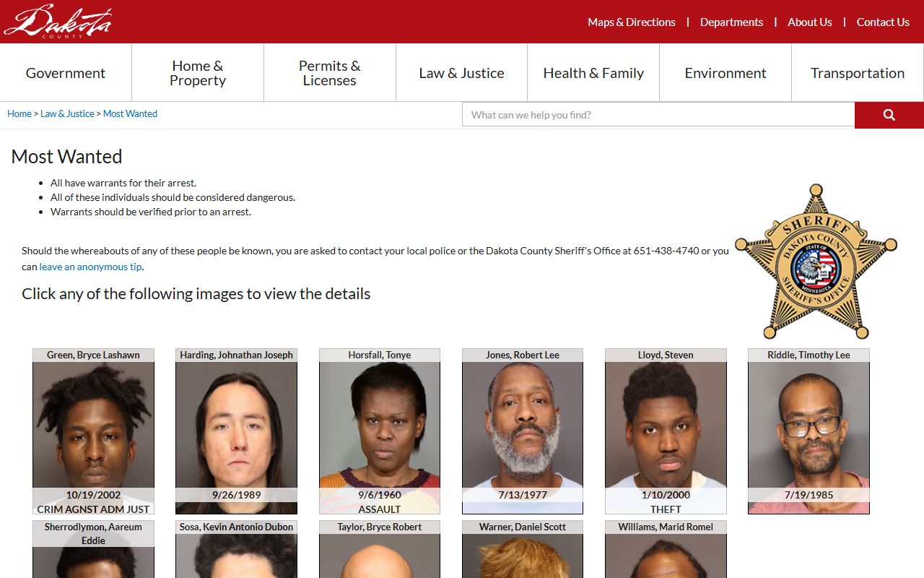Click the Home breadcrumb link
The image size is (924, 578).
click(19, 114)
